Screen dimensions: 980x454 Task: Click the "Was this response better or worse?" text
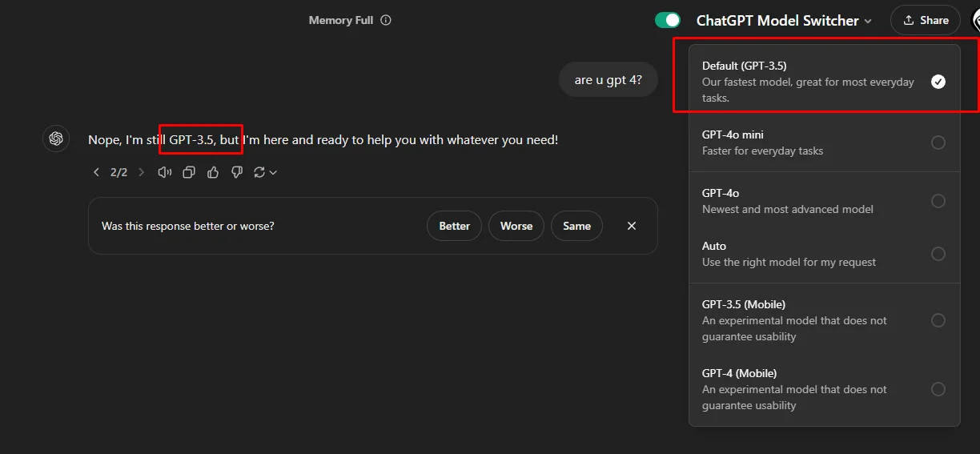(188, 226)
